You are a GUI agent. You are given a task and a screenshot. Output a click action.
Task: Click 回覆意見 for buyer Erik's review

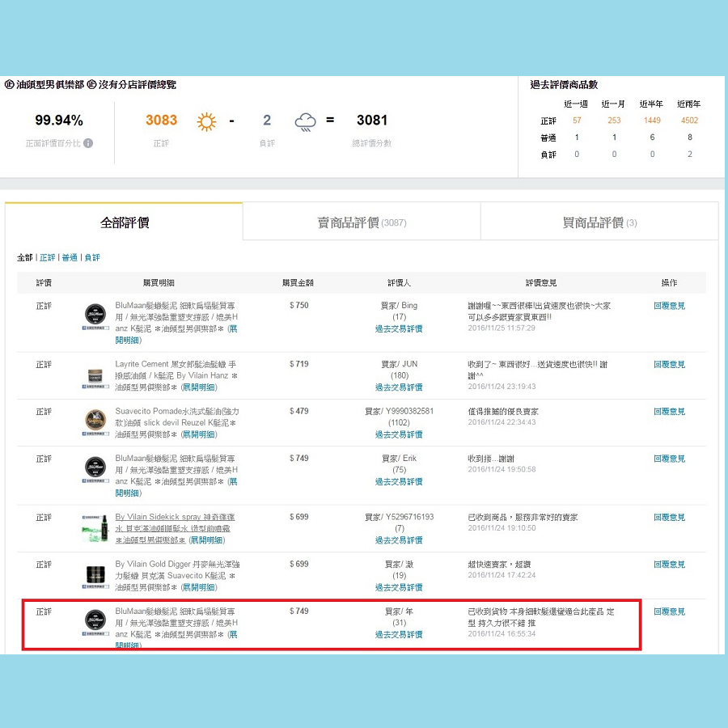click(669, 459)
